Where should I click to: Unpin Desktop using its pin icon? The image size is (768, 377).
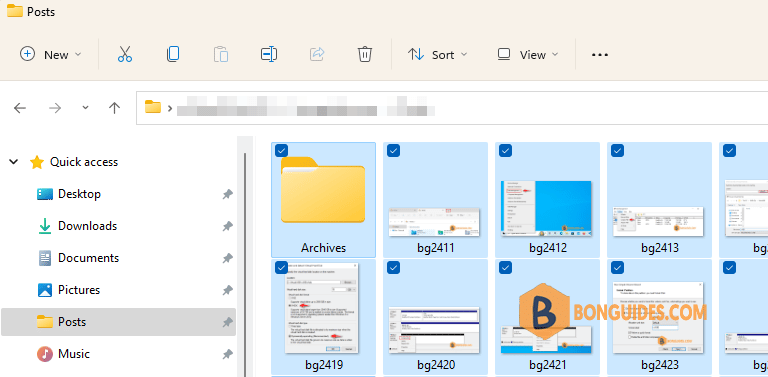click(227, 194)
